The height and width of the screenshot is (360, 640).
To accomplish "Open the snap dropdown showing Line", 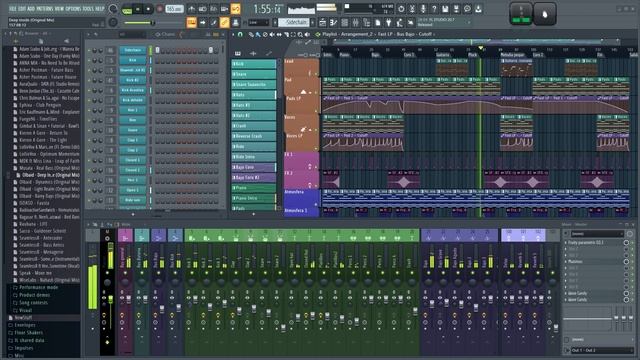I will (258, 22).
